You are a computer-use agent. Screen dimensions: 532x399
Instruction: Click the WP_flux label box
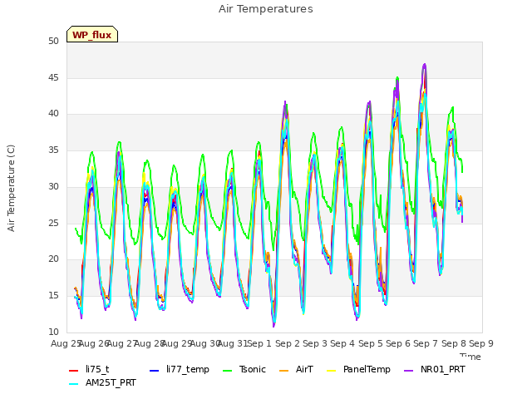[x=92, y=34]
